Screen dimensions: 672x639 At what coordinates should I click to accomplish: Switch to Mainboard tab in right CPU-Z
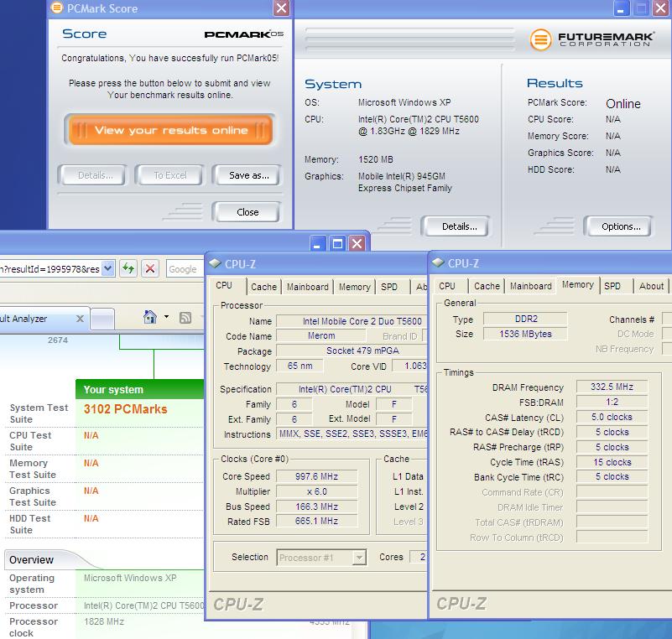click(x=530, y=286)
